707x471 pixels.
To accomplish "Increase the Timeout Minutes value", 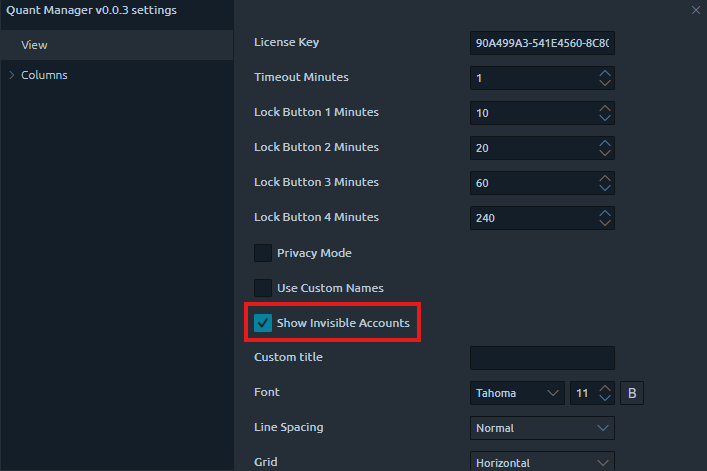I will click(x=604, y=73).
